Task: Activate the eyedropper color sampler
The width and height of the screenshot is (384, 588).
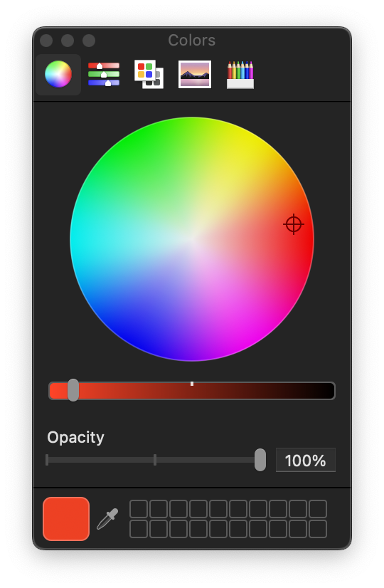Action: tap(107, 519)
